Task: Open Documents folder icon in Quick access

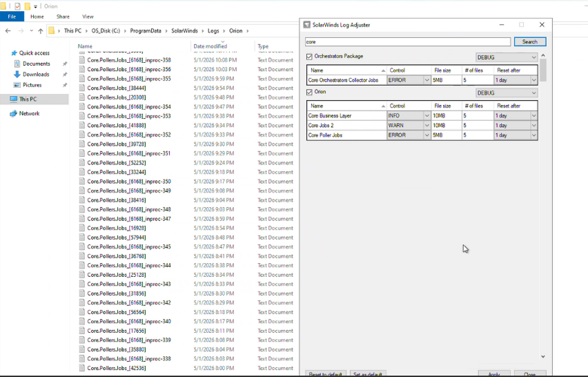Action: [17, 64]
